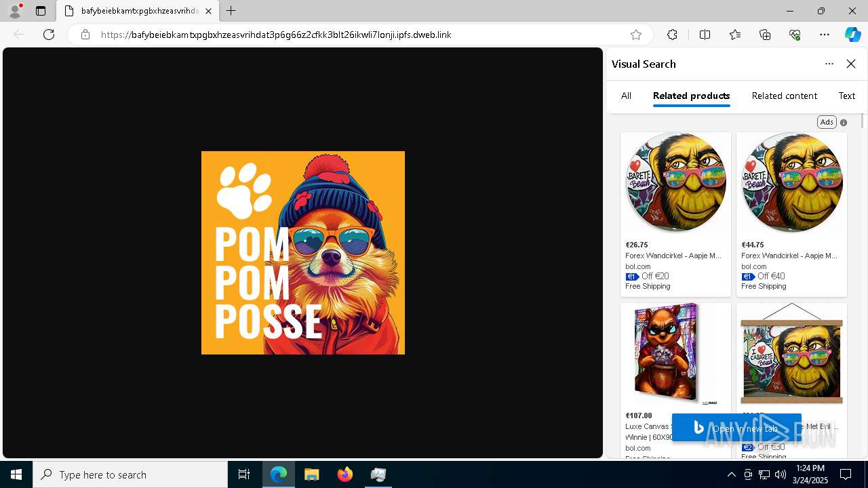Image resolution: width=868 pixels, height=488 pixels.
Task: Click the Off €20 discount tag
Action: (647, 277)
